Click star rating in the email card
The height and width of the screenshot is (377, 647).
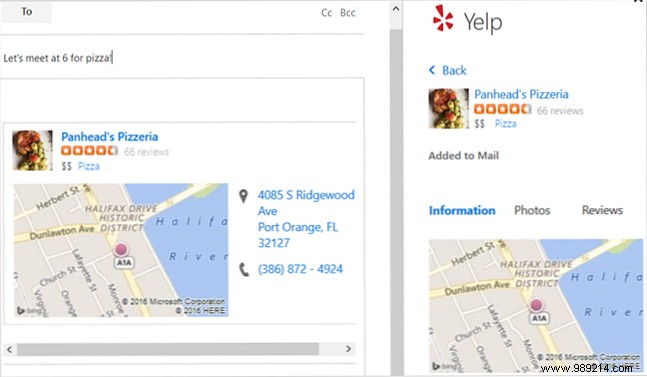click(90, 151)
